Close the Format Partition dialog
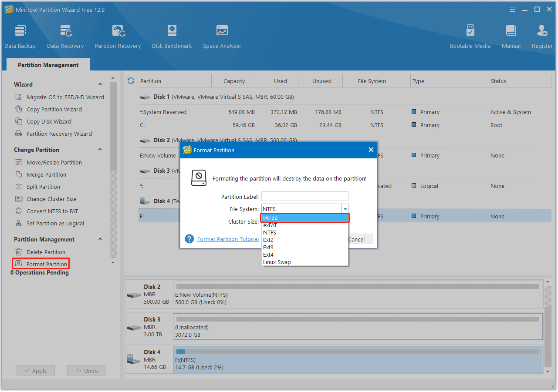The height and width of the screenshot is (392, 558). 371,150
